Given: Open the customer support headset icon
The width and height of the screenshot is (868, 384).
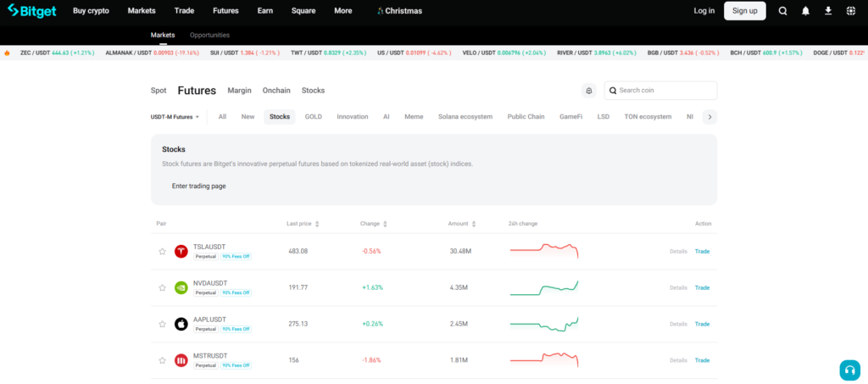Looking at the screenshot, I should (849, 370).
